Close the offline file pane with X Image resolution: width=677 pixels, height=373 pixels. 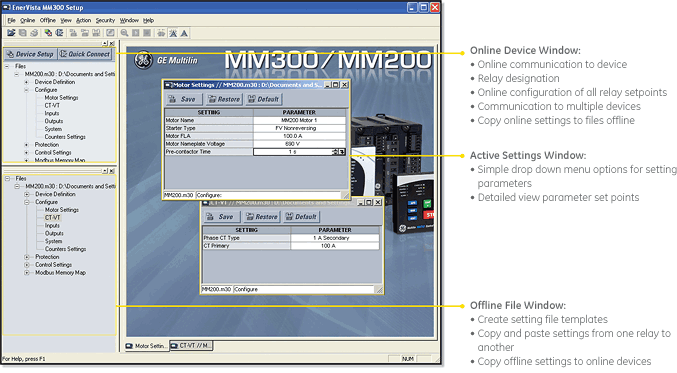coord(112,171)
